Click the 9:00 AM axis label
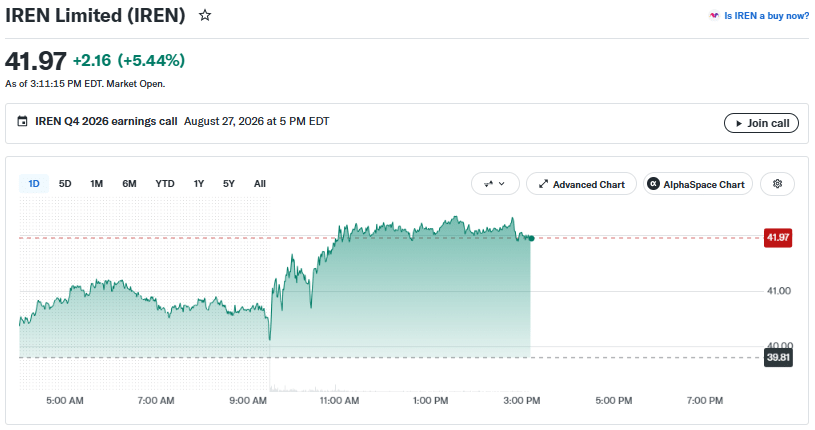The height and width of the screenshot is (430, 815). click(x=248, y=400)
